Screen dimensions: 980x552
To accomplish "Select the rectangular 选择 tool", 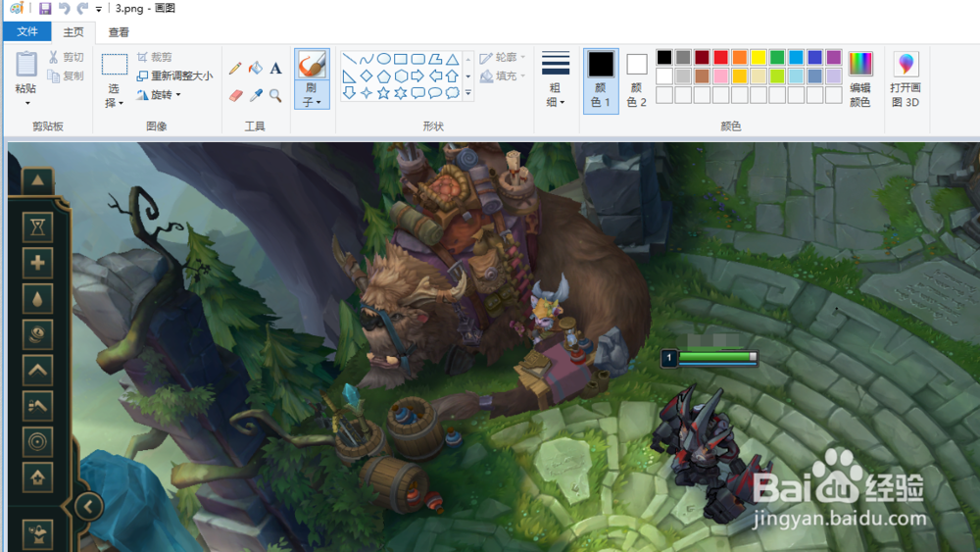I will (115, 65).
